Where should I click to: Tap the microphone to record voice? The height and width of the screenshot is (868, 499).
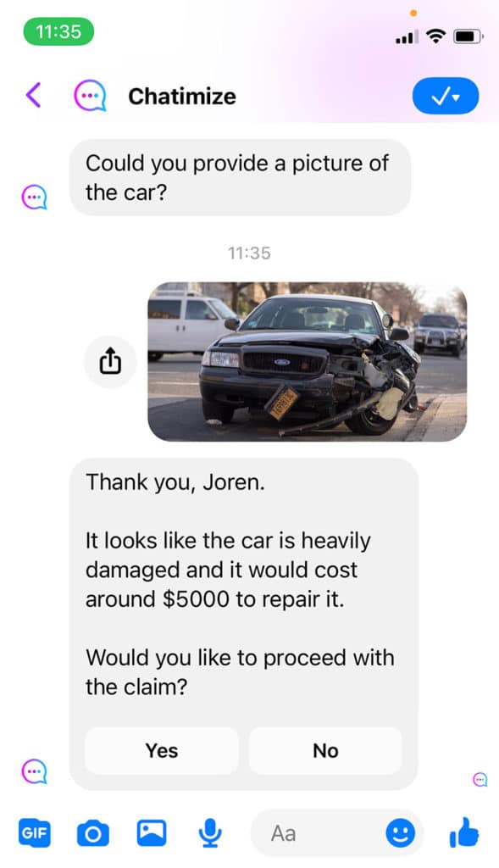tap(210, 833)
